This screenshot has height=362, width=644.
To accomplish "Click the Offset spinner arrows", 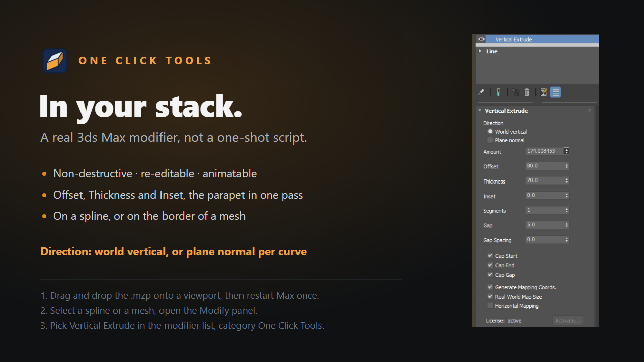I will (567, 166).
